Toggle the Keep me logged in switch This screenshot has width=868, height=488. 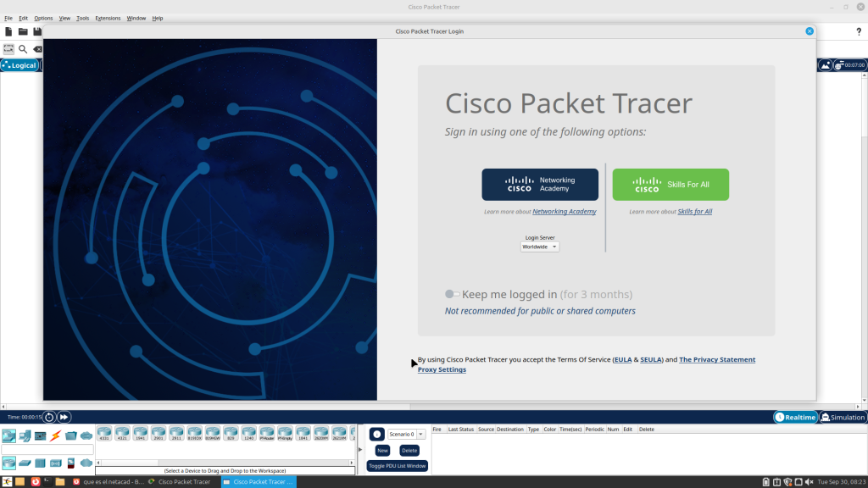452,294
